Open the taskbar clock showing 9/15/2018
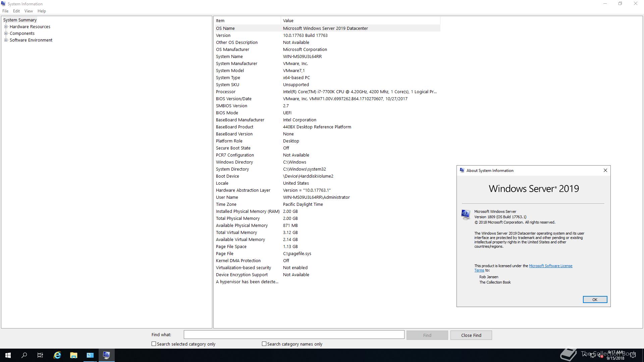This screenshot has width=644, height=362. [x=615, y=355]
